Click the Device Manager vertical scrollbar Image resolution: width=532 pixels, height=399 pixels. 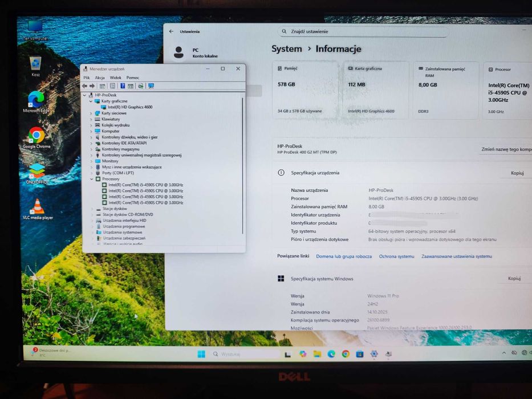pos(242,166)
